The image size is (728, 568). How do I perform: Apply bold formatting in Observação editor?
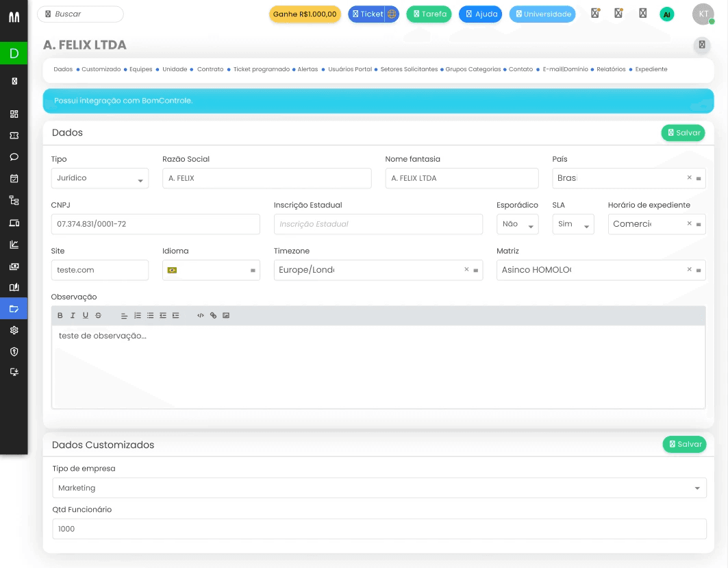[x=60, y=315]
